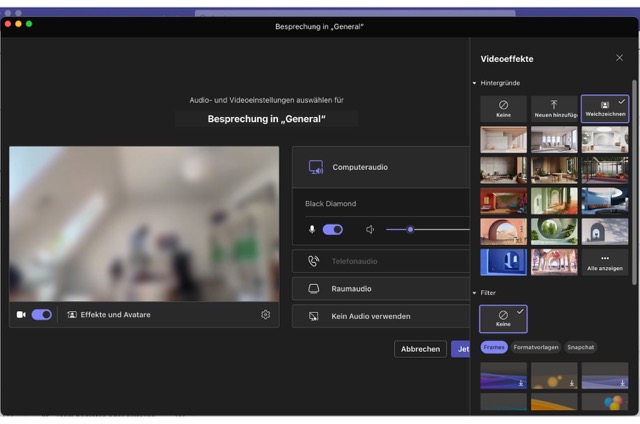The height and width of the screenshot is (424, 640).
Task: Select the desert arch background thumbnail
Action: pyautogui.click(x=503, y=232)
